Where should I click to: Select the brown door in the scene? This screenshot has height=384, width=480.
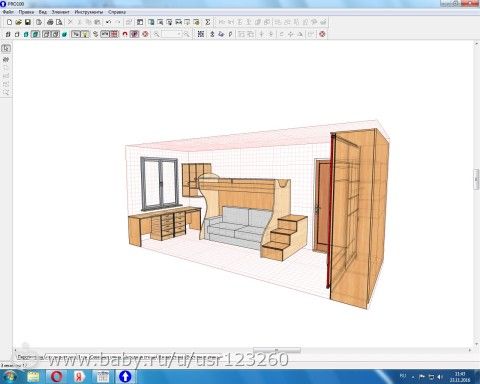click(322, 206)
